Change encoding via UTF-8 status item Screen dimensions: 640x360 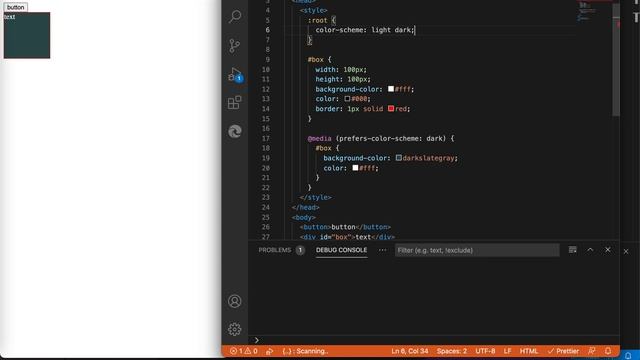point(485,351)
